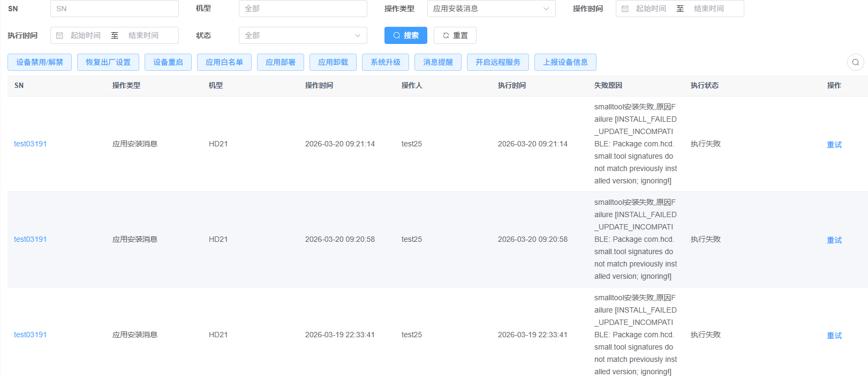Click the round search icon above table
Image resolution: width=868 pixels, height=378 pixels.
pos(855,62)
